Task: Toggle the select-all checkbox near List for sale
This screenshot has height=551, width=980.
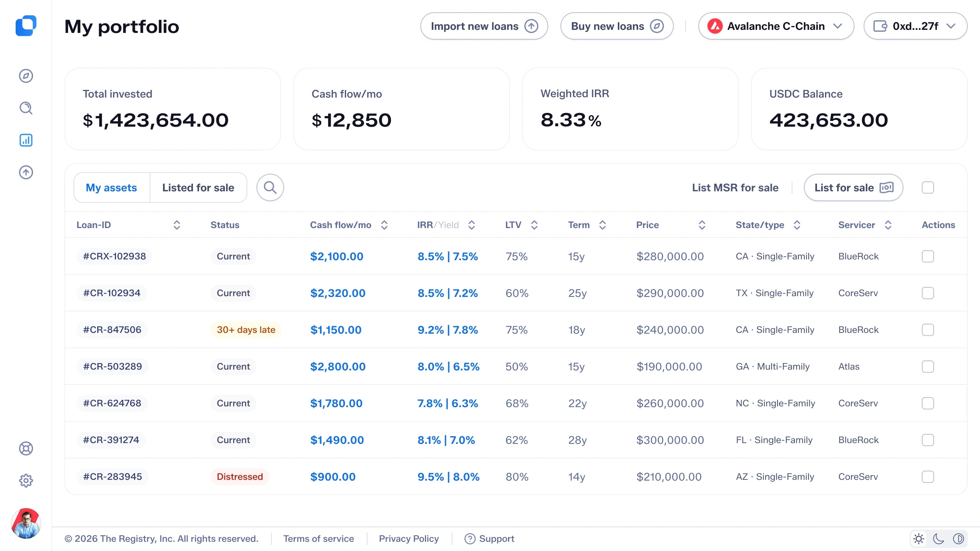Action: (x=928, y=187)
